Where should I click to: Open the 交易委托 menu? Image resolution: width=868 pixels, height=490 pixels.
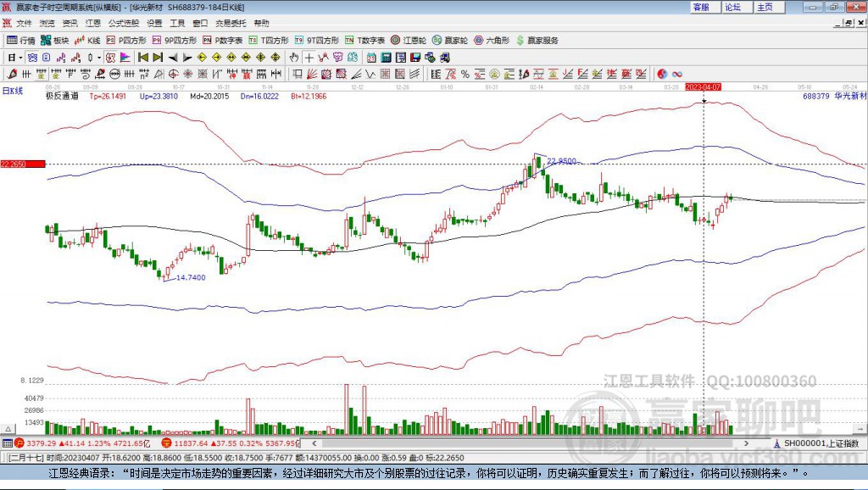pyautogui.click(x=231, y=23)
